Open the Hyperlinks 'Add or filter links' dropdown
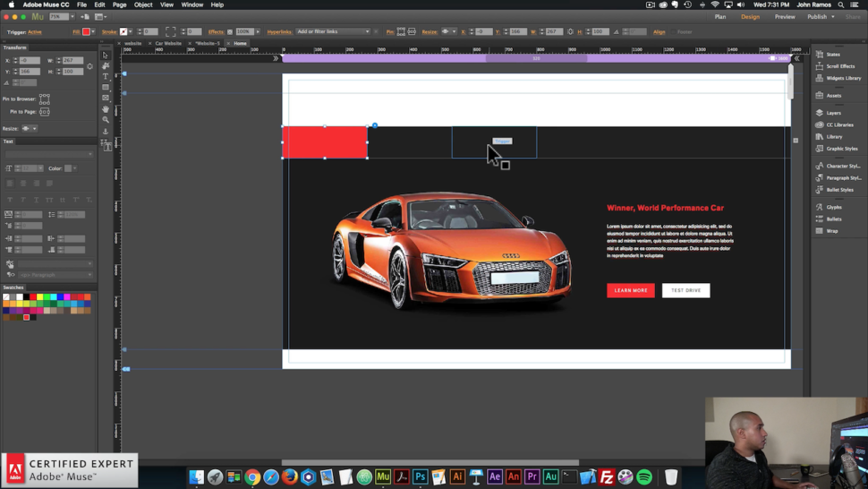The image size is (868, 489). 333,31
